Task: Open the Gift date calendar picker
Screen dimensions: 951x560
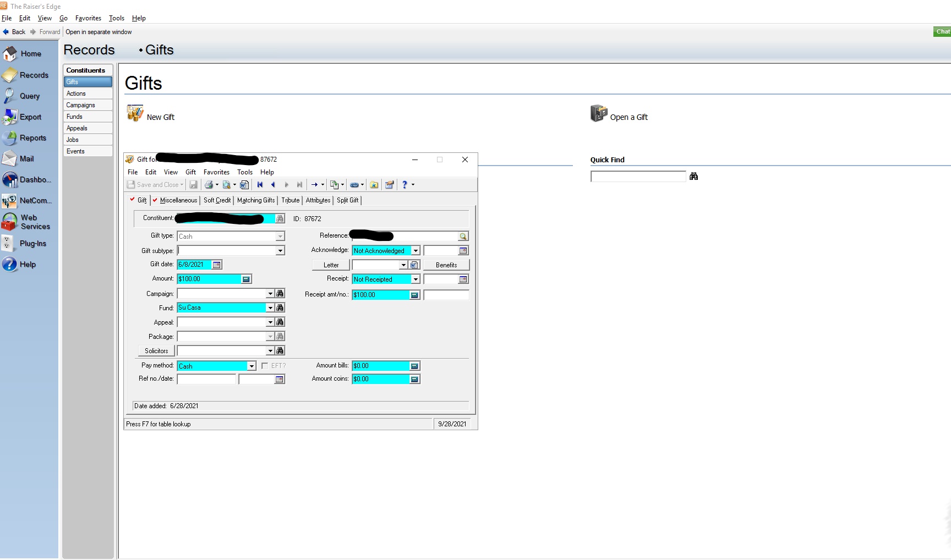Action: 217,265
